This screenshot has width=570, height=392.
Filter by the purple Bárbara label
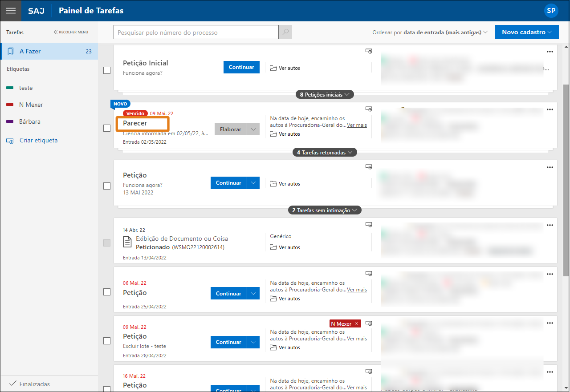(29, 121)
